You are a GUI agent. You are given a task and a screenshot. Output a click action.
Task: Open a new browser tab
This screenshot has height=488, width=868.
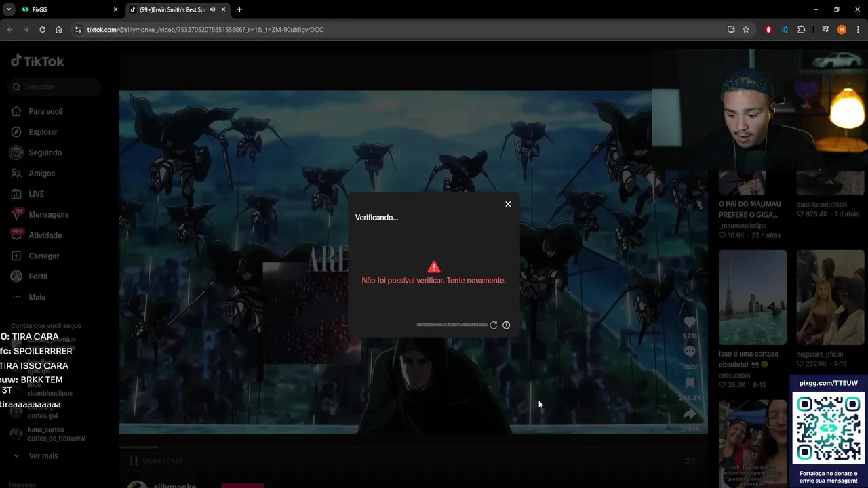(x=239, y=9)
